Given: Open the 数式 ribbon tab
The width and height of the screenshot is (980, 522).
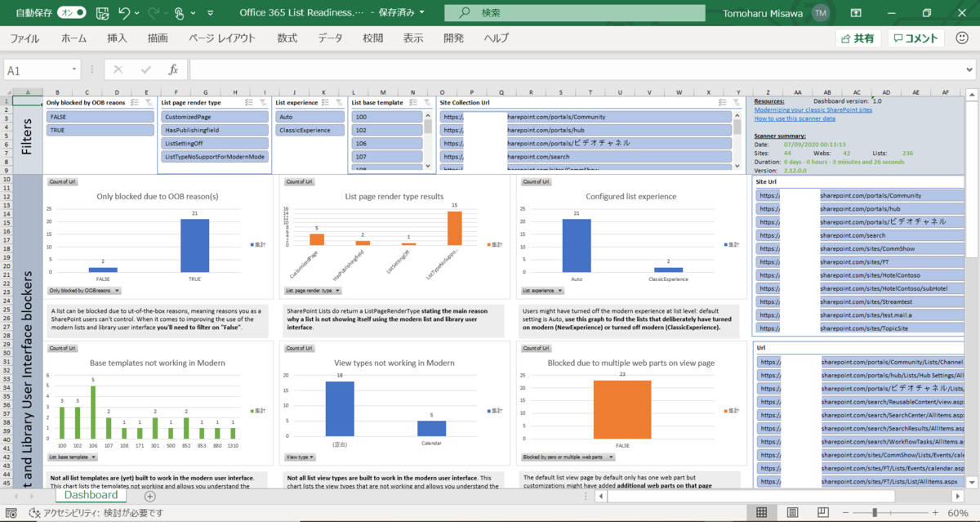Looking at the screenshot, I should coord(287,38).
